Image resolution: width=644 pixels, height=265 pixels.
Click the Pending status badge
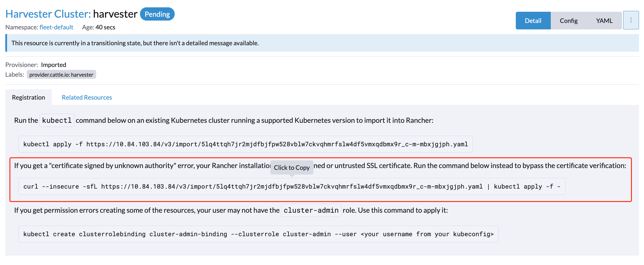pyautogui.click(x=157, y=14)
